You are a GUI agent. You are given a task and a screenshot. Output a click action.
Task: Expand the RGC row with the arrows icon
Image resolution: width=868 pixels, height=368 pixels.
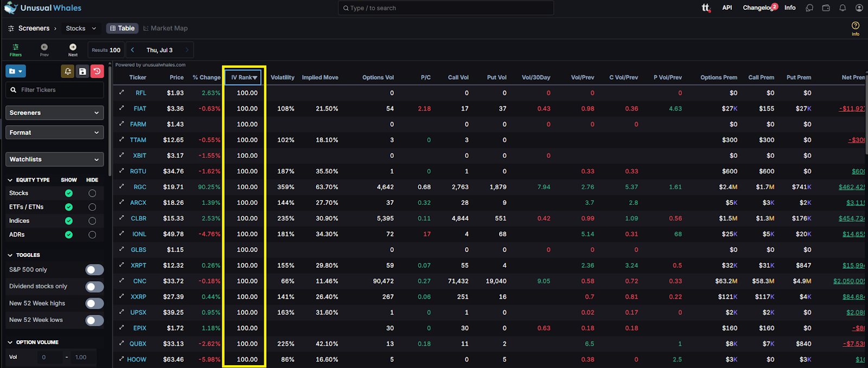click(122, 186)
